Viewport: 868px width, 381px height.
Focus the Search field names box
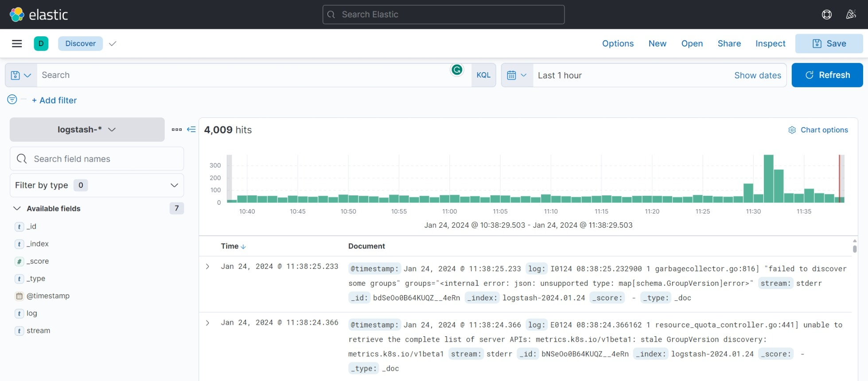(x=97, y=159)
